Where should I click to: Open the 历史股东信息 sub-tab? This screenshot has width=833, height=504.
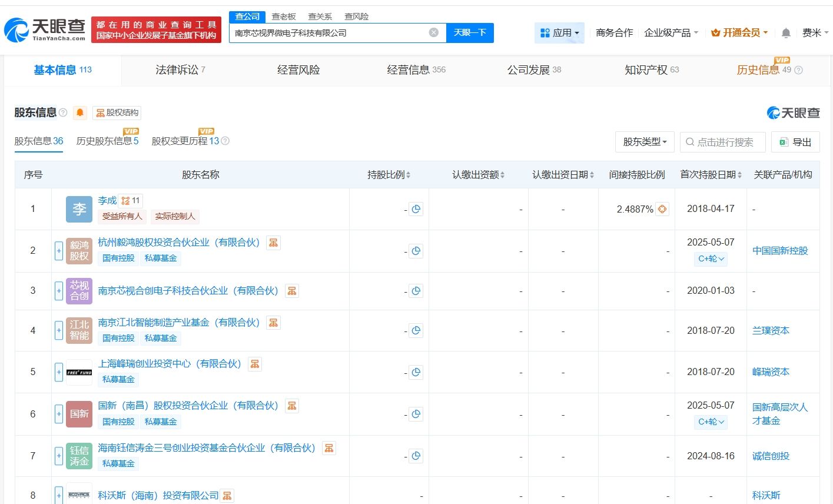coord(107,141)
